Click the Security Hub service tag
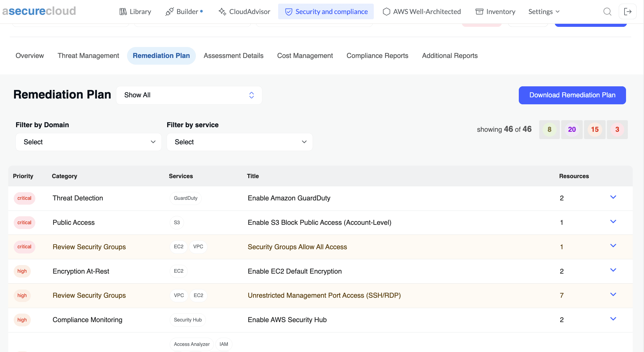 pyautogui.click(x=188, y=320)
